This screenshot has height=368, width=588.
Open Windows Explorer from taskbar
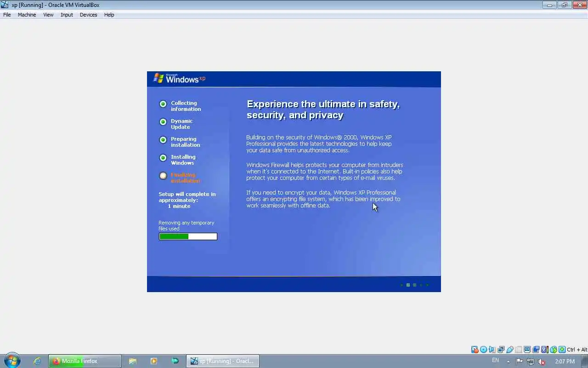click(x=133, y=361)
